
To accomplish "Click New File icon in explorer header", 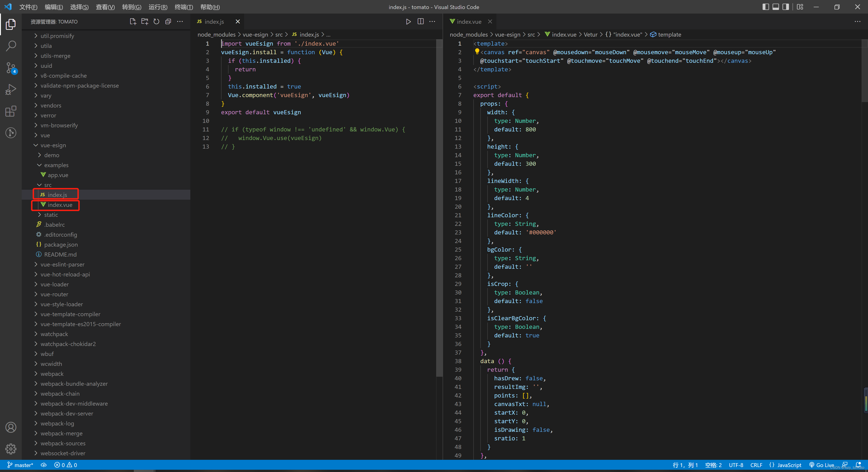I will click(133, 21).
